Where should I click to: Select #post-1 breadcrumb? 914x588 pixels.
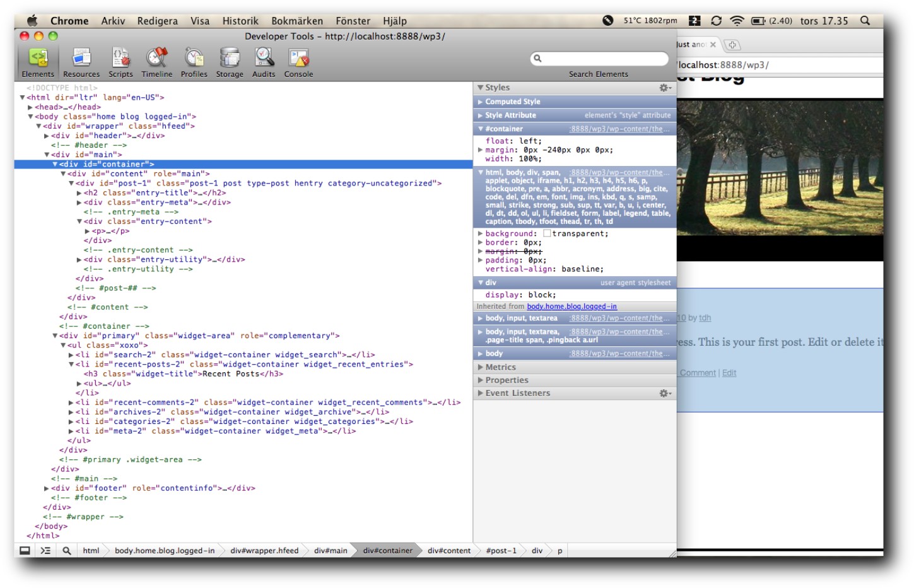tap(501, 551)
